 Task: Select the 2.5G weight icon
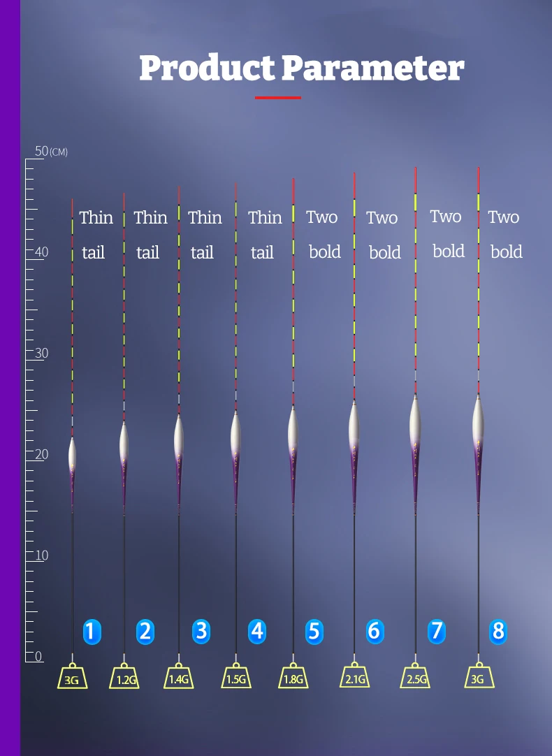[415, 676]
